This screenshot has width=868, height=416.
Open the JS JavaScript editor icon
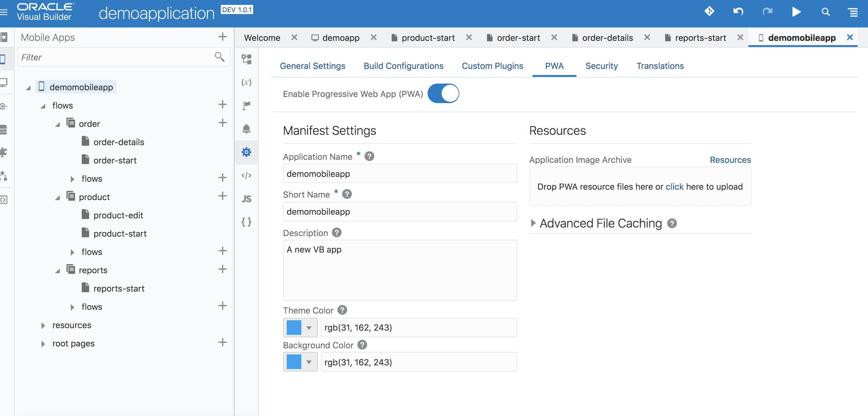(246, 199)
